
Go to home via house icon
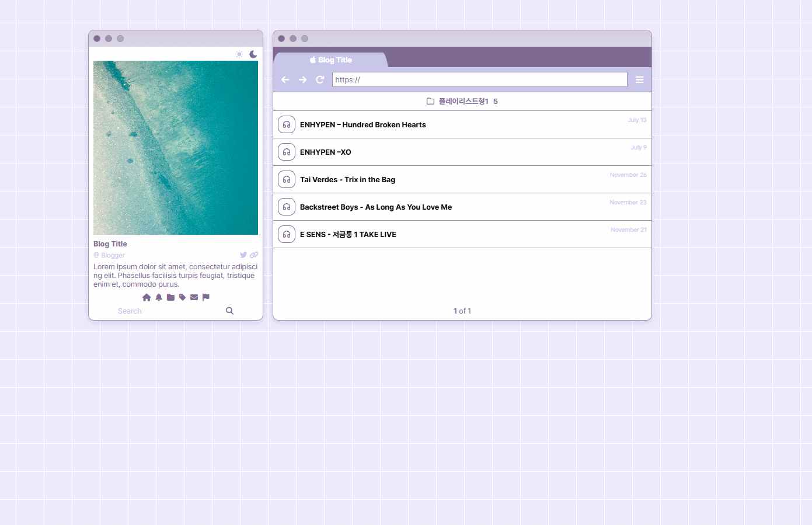pyautogui.click(x=147, y=297)
